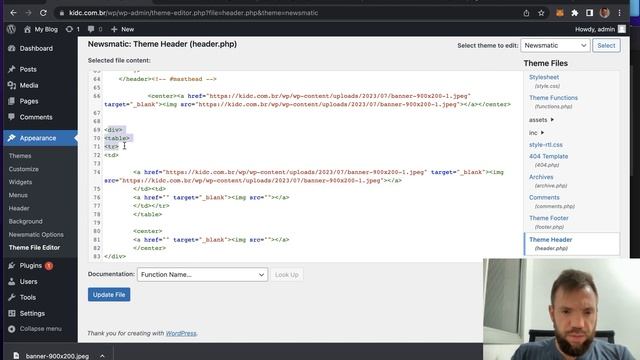
Task: Click Update File button
Action: [x=109, y=295]
